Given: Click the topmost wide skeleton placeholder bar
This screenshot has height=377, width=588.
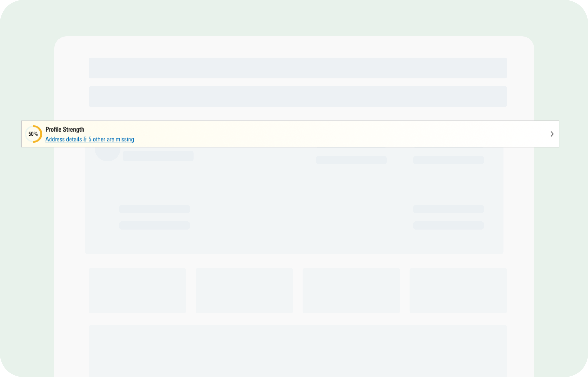Looking at the screenshot, I should (x=297, y=68).
